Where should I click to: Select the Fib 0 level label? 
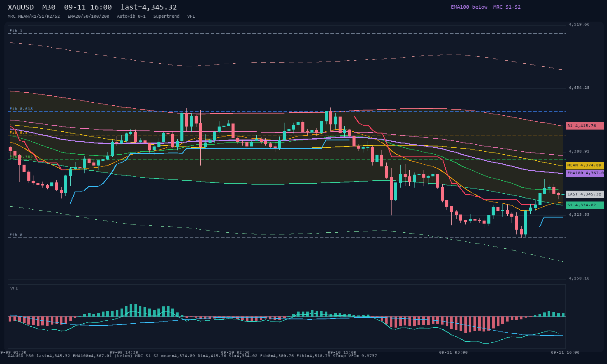[16, 235]
